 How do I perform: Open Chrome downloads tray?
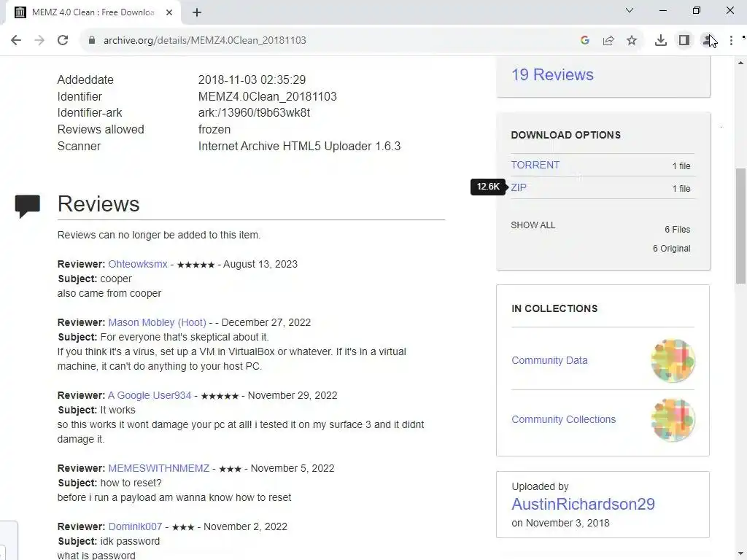click(661, 40)
